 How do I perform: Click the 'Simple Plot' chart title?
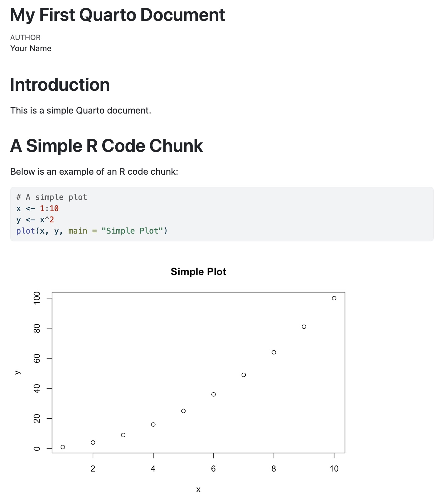point(198,272)
